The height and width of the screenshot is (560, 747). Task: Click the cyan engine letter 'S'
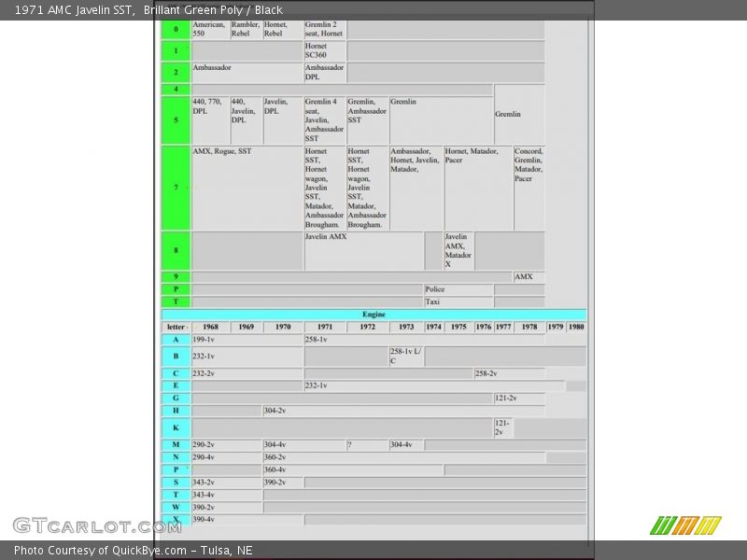(x=176, y=483)
